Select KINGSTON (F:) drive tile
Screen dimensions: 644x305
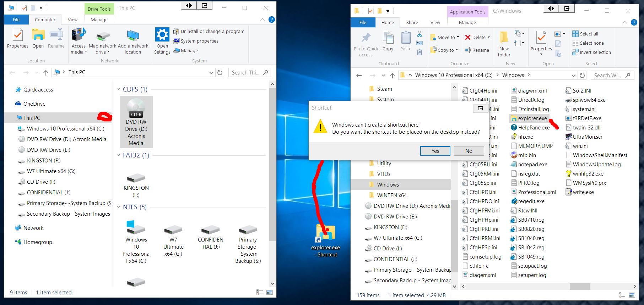pos(136,185)
